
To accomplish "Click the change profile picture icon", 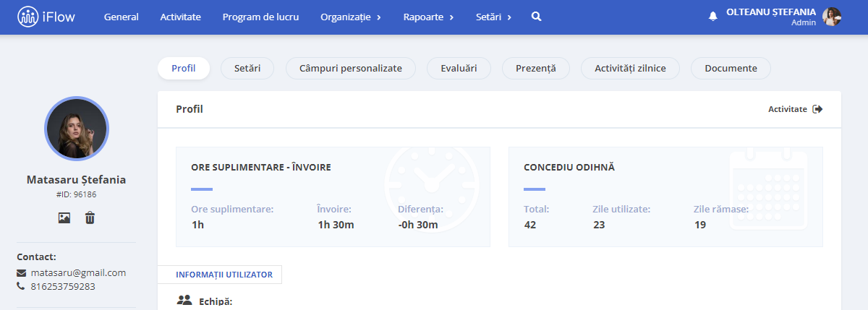I will pyautogui.click(x=64, y=218).
